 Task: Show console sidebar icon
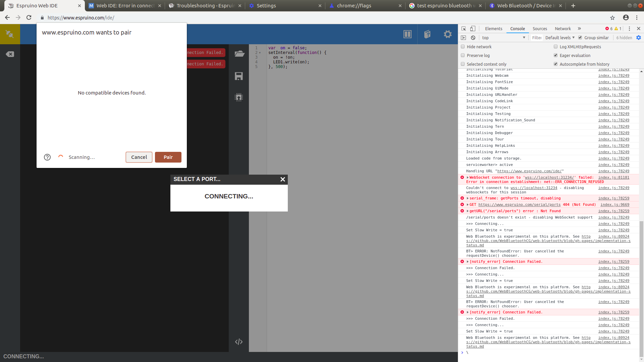coord(464,38)
